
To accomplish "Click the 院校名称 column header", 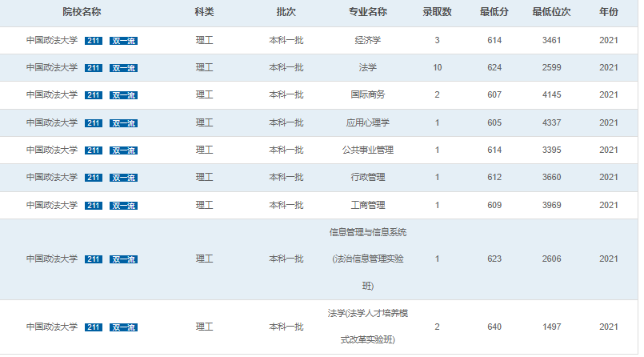I will [82, 12].
